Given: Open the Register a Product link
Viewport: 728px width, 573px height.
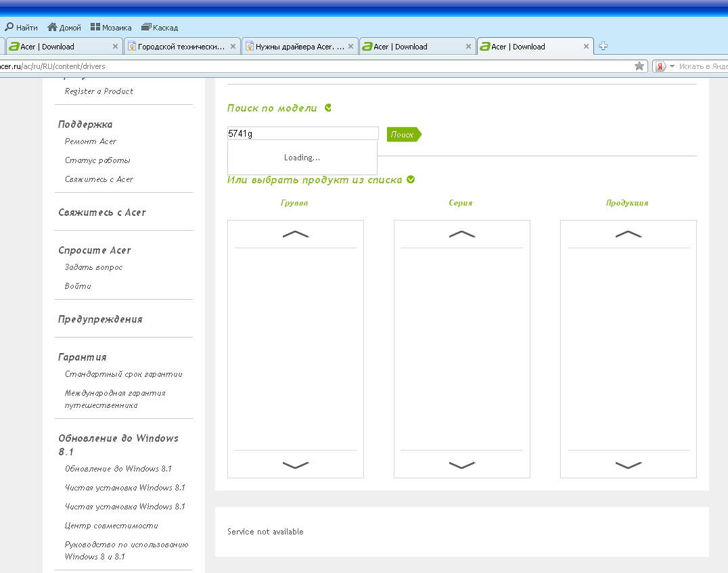Looking at the screenshot, I should [99, 91].
